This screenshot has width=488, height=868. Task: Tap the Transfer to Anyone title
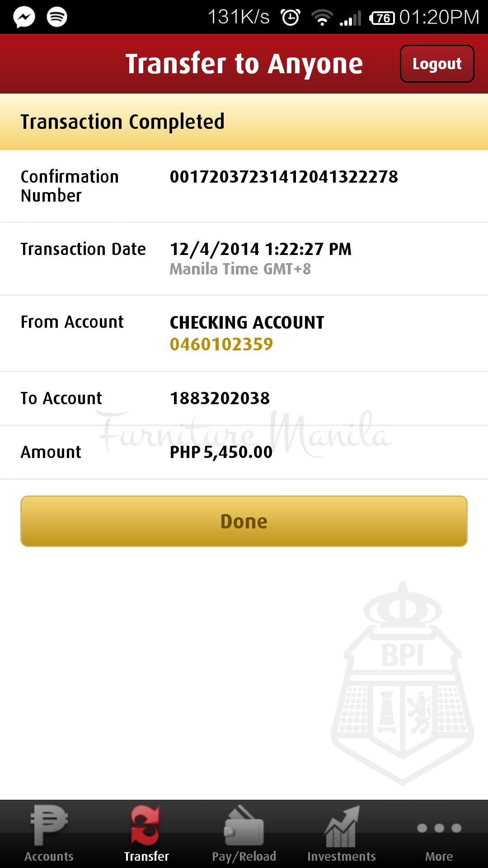tap(244, 64)
